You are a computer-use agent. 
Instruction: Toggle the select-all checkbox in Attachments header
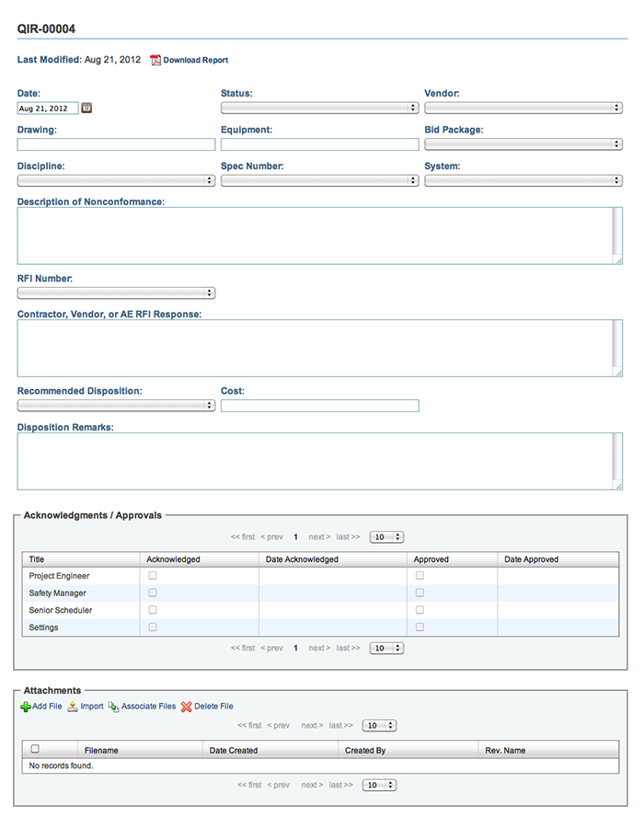pyautogui.click(x=35, y=749)
